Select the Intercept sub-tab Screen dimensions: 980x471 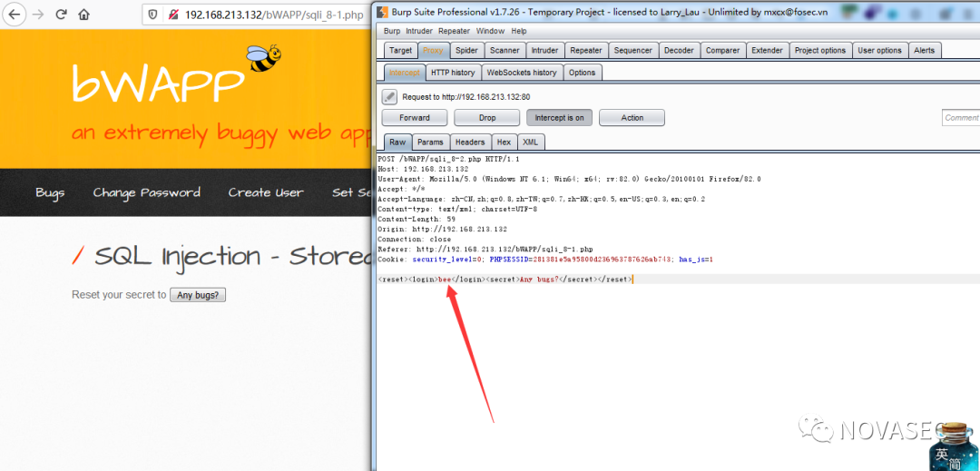405,73
